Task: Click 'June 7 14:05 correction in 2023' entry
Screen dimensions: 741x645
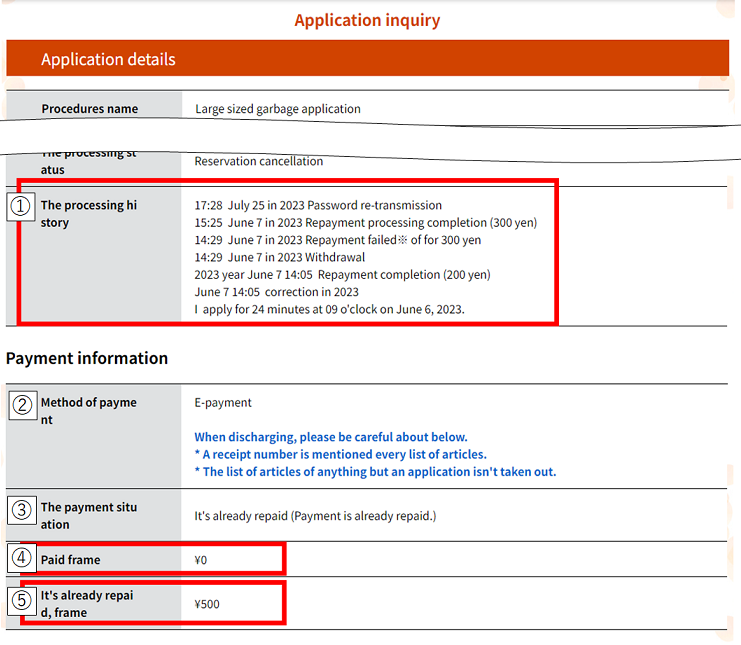Action: coord(276,292)
